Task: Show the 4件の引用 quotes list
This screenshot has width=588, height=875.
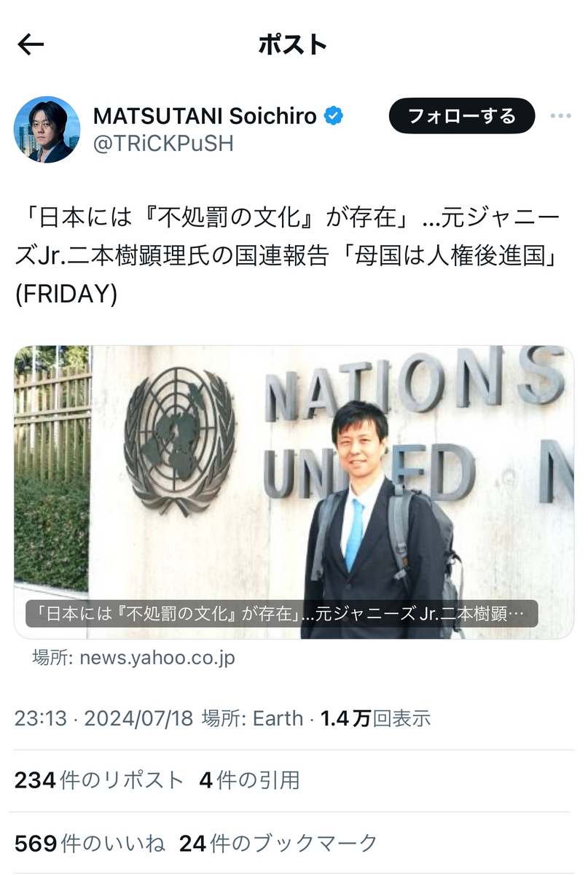Action: [x=249, y=780]
